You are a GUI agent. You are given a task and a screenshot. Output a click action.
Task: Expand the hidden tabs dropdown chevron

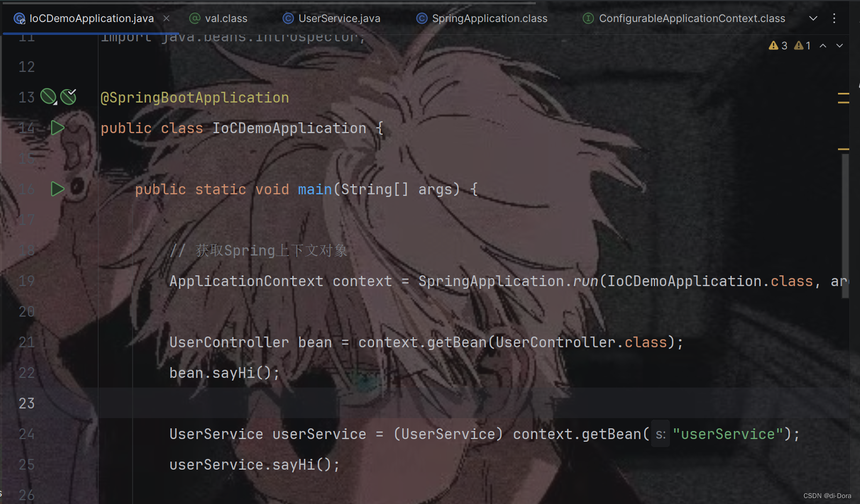[x=813, y=18]
